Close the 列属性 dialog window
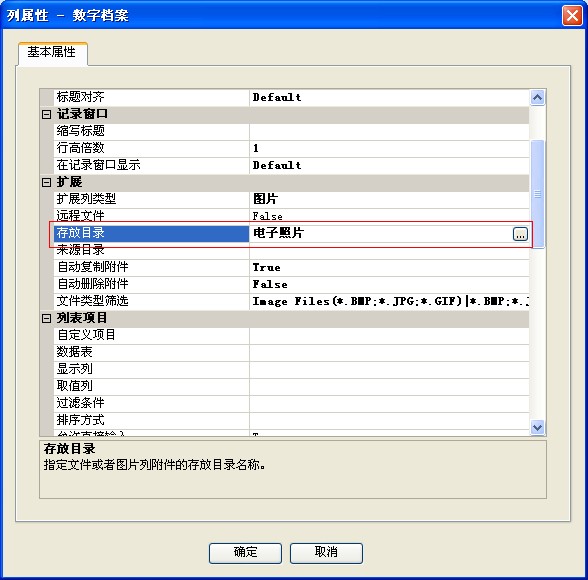The width and height of the screenshot is (588, 580). tap(572, 16)
